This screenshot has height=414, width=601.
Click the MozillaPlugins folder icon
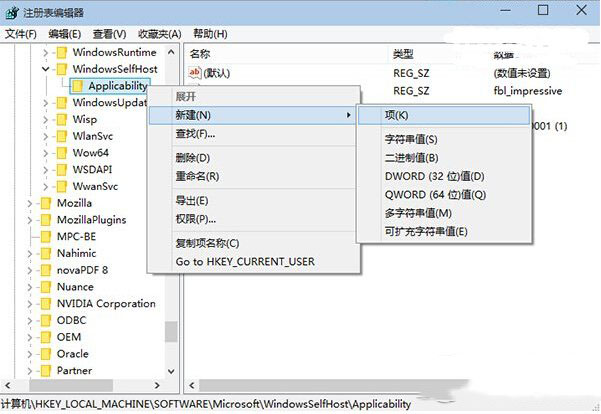pyautogui.click(x=46, y=220)
